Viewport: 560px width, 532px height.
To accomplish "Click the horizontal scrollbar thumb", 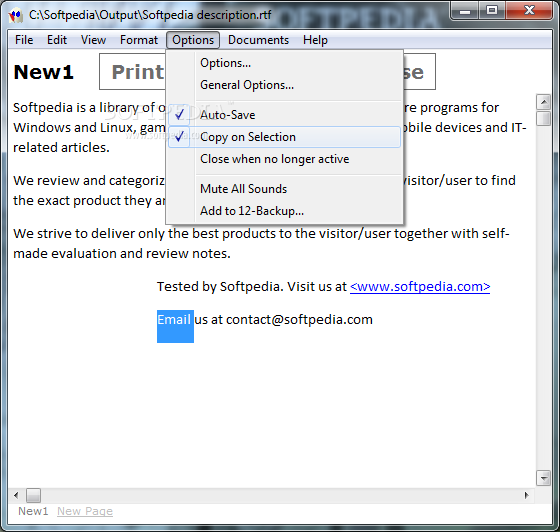I will [33, 495].
